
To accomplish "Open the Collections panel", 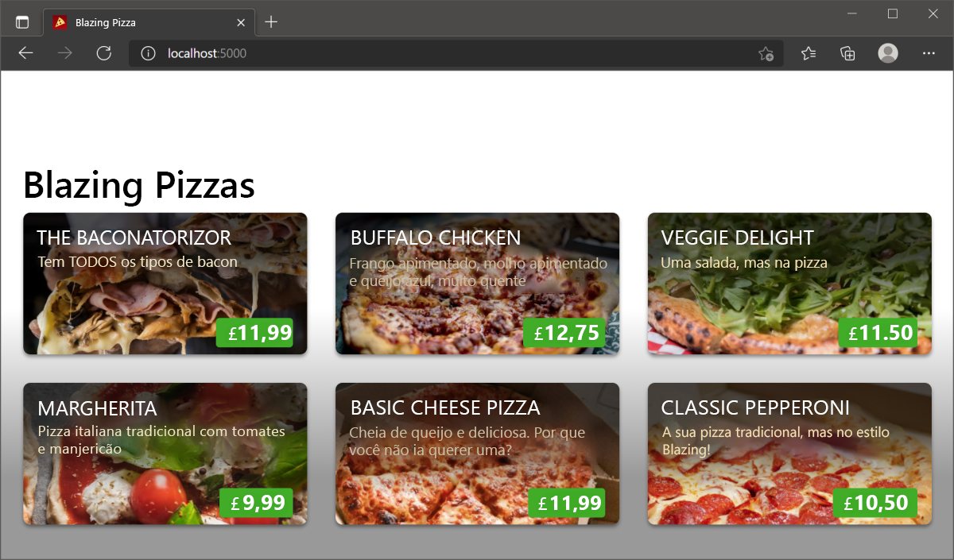I will (x=847, y=53).
